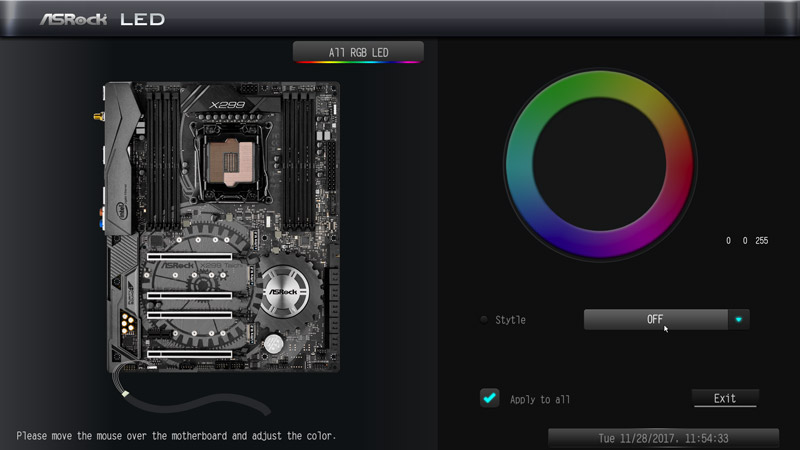
Task: Select the Stytle radio indicator
Action: pyautogui.click(x=484, y=320)
